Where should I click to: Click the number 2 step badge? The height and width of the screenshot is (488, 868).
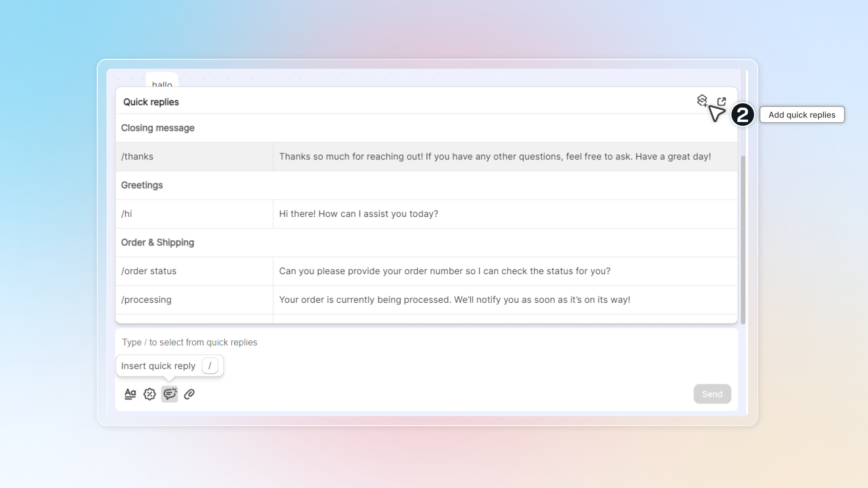tap(742, 115)
